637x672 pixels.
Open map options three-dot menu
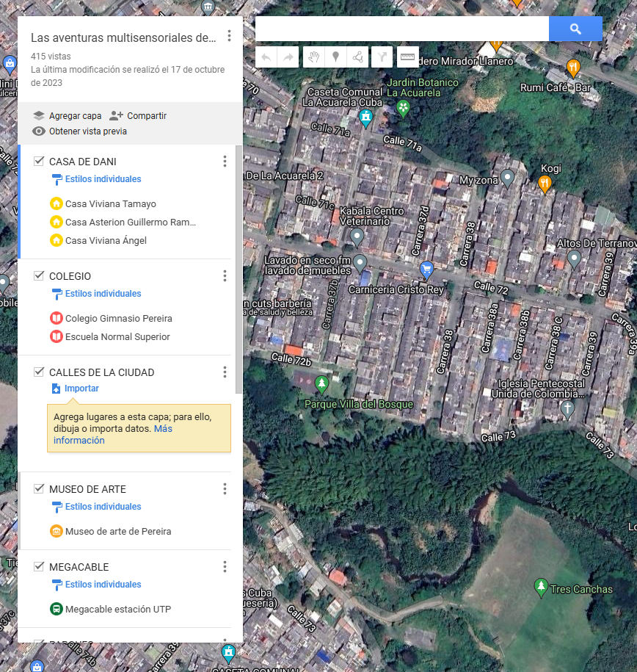(x=230, y=35)
